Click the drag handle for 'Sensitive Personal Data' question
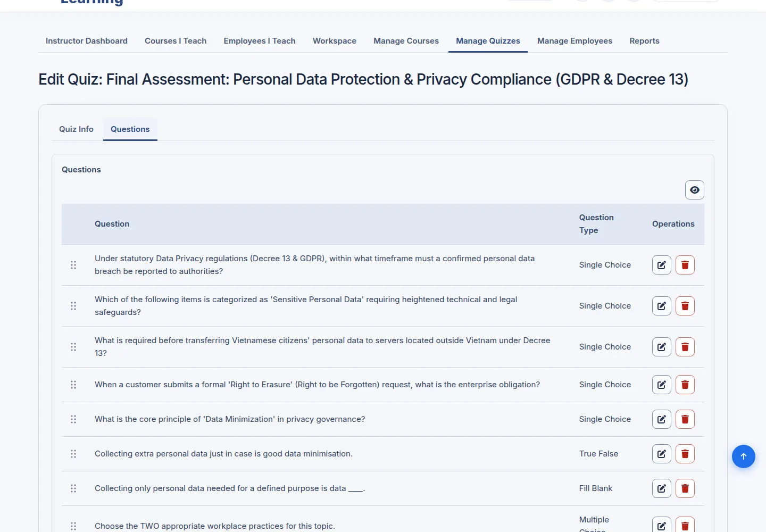Viewport: 766px width, 532px height. [x=73, y=306]
